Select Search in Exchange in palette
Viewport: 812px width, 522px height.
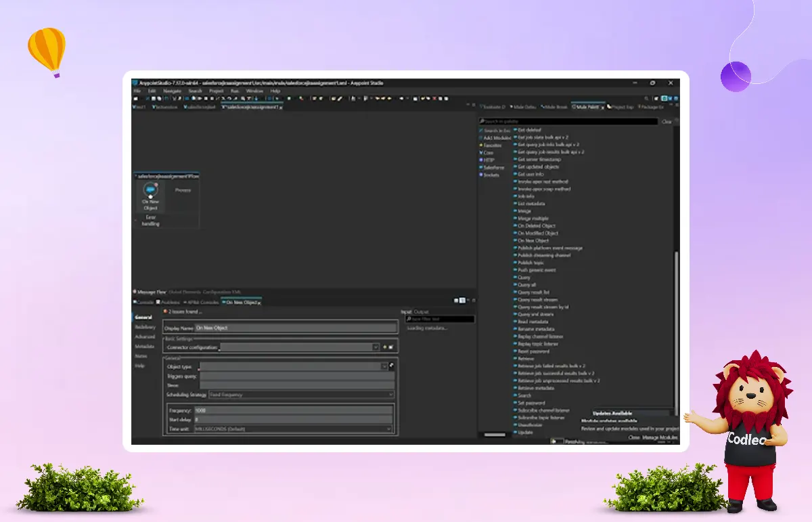click(495, 131)
